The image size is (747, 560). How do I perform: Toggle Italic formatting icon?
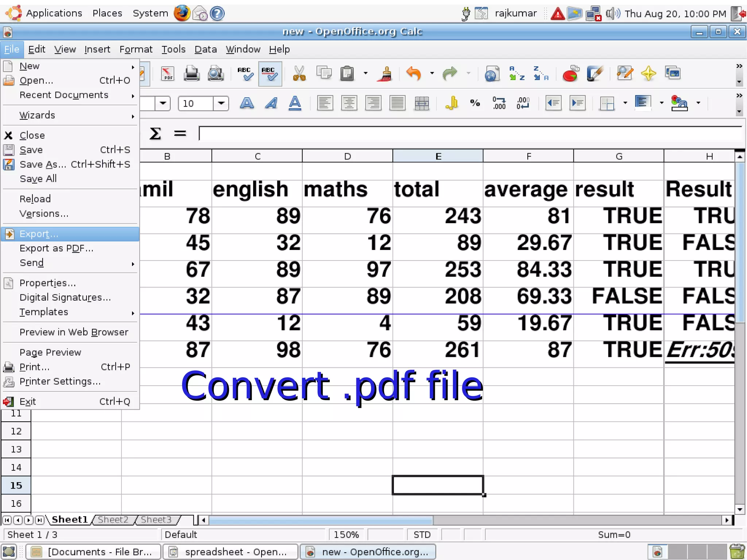click(x=271, y=104)
